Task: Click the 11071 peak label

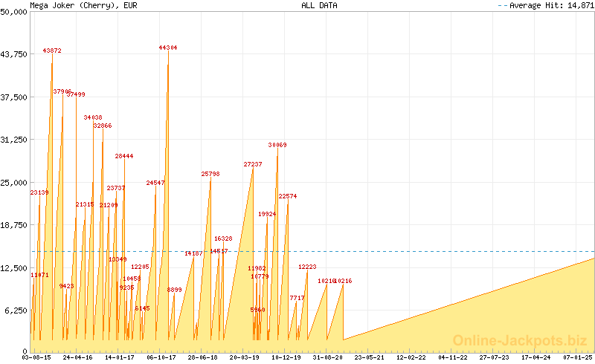Action: pyautogui.click(x=40, y=275)
